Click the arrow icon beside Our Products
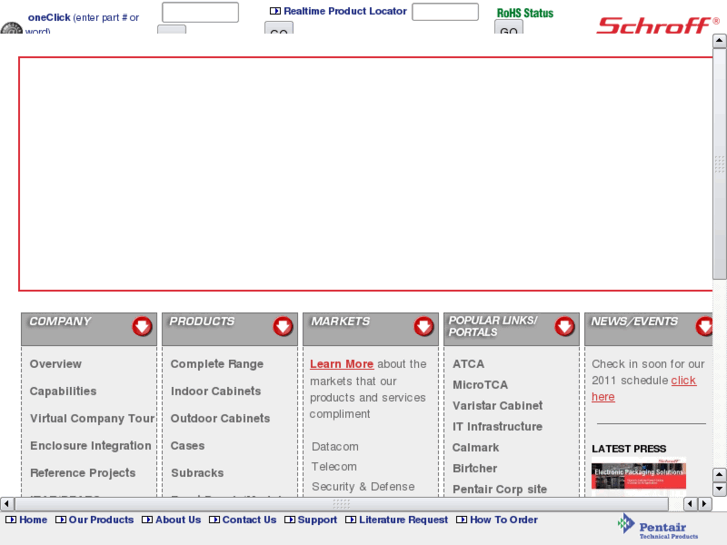This screenshot has width=727, height=545. coord(60,519)
